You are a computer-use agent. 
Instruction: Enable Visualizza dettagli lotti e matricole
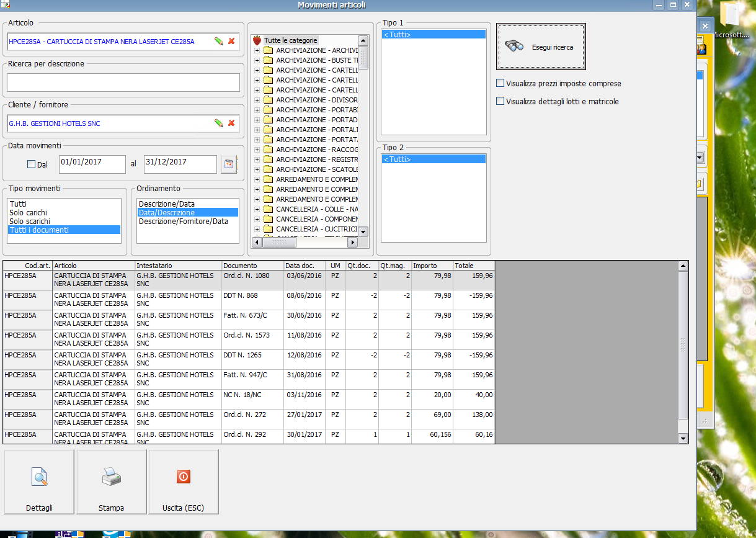500,101
